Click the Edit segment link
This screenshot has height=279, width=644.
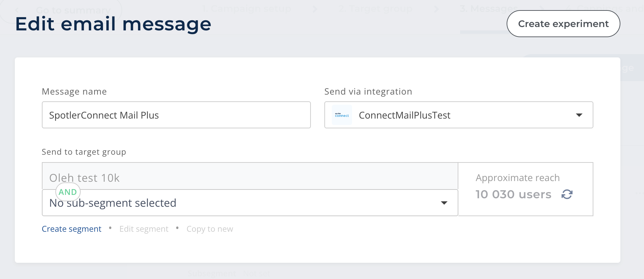pyautogui.click(x=144, y=229)
